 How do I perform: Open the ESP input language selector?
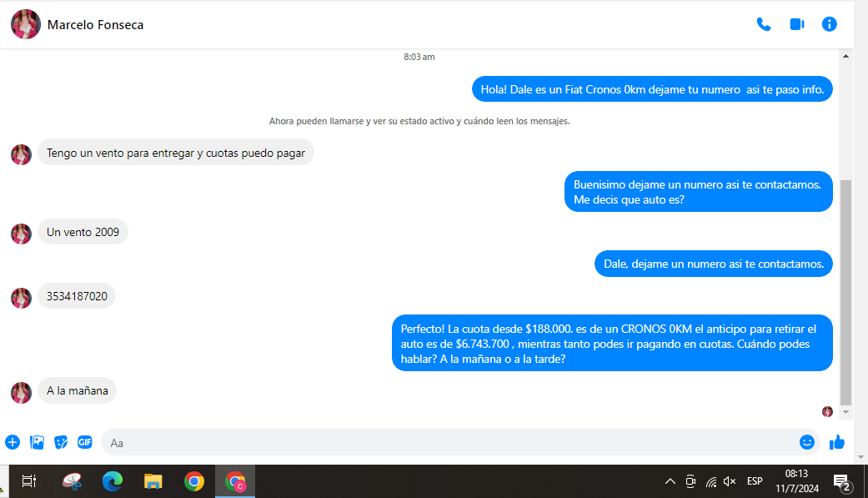pos(755,481)
